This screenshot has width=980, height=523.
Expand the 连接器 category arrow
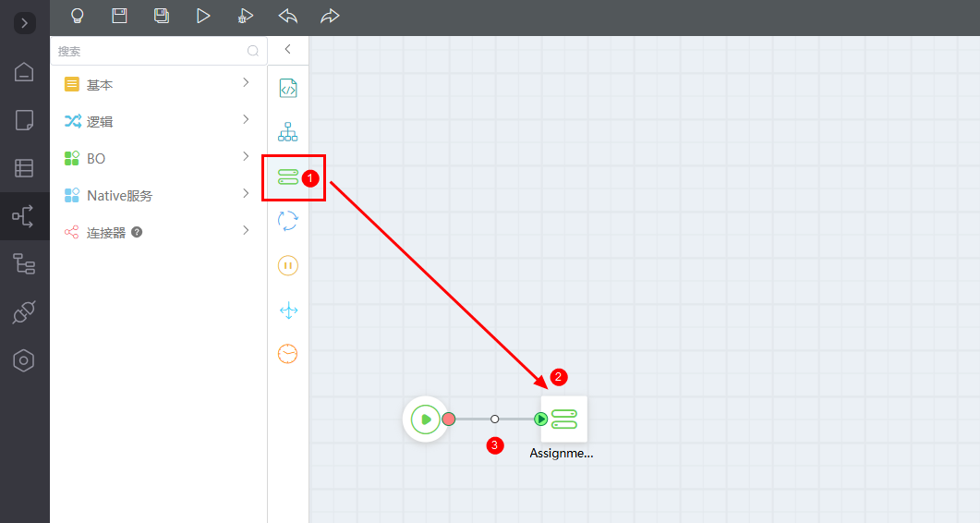pyautogui.click(x=246, y=230)
